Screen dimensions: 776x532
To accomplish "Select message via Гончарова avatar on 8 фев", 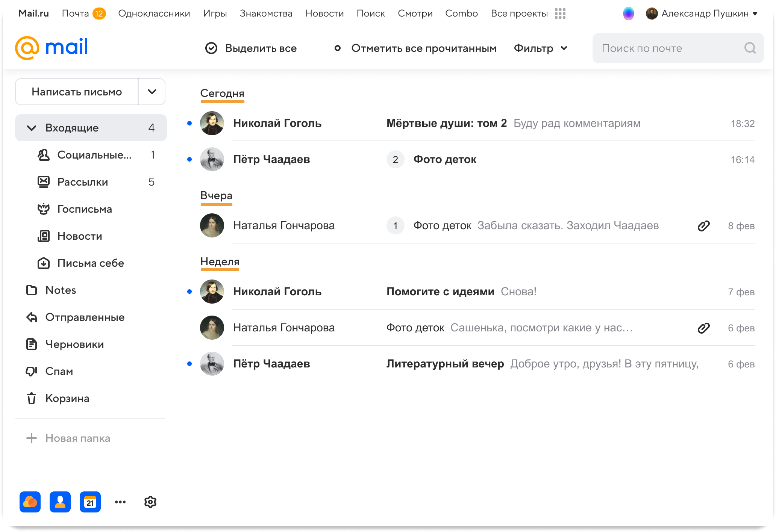I will point(212,225).
